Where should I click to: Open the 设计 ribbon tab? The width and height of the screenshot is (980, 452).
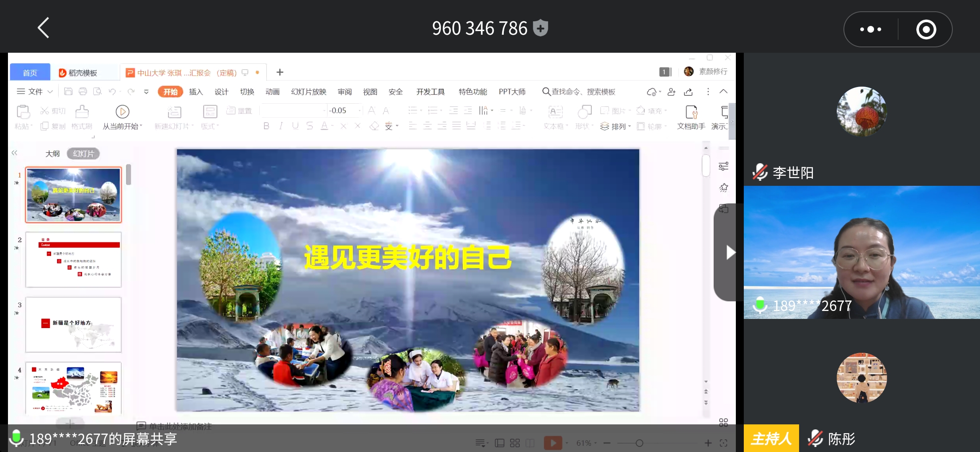(221, 92)
